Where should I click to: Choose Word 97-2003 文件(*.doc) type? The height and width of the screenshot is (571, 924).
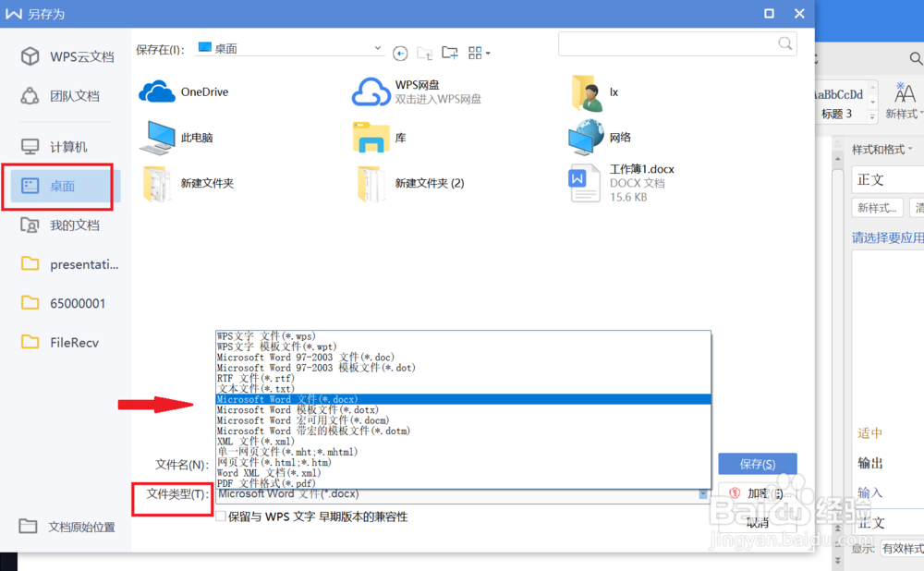(463, 357)
